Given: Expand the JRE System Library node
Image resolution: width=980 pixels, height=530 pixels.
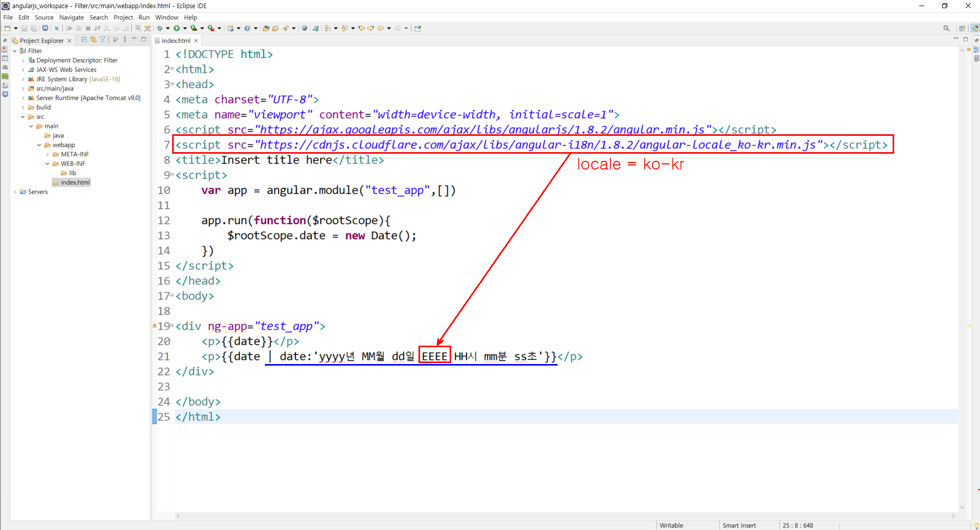Looking at the screenshot, I should click(23, 79).
